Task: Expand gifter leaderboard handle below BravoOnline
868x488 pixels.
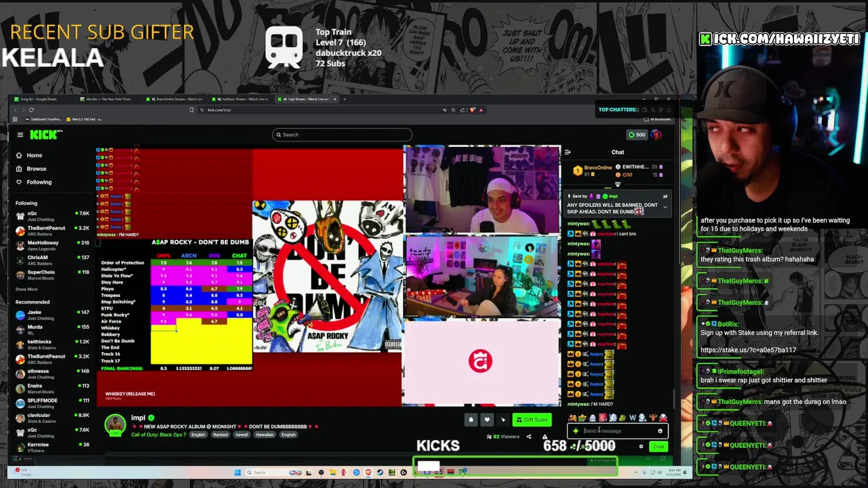Action: [x=617, y=184]
